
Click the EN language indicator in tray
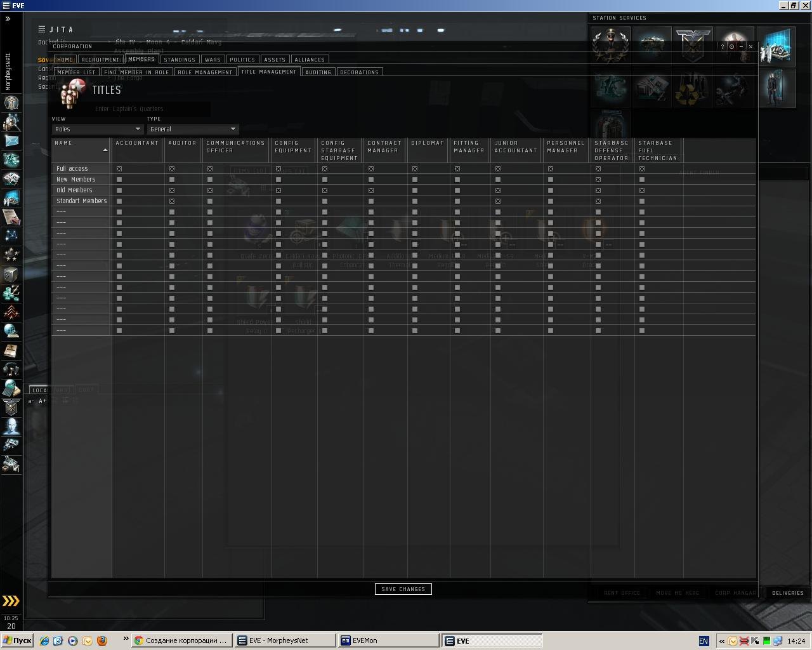704,641
